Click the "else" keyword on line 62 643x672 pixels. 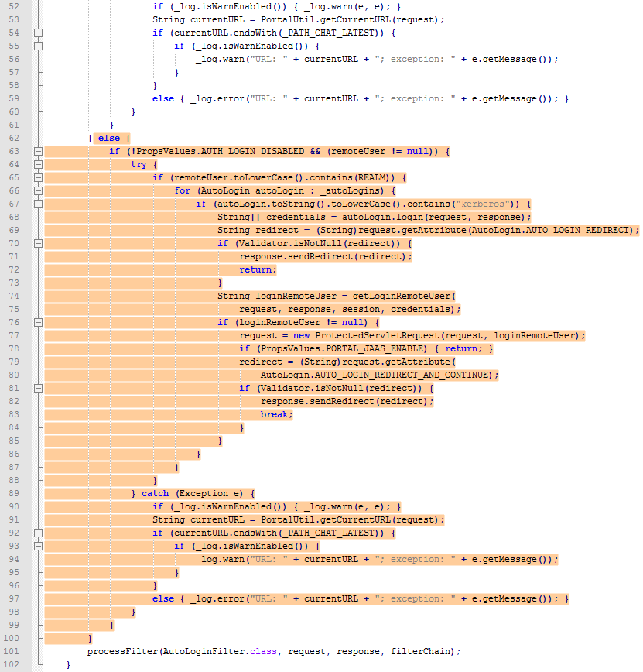[109, 138]
